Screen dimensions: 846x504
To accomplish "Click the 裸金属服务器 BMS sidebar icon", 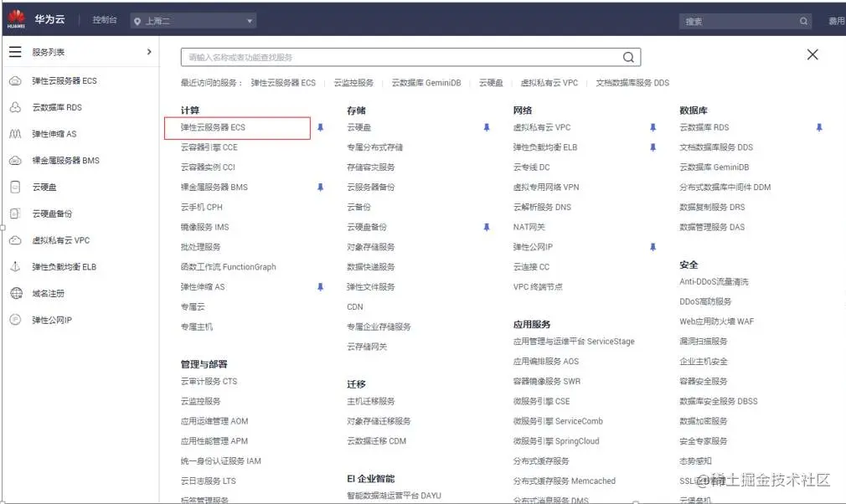I will 16,160.
